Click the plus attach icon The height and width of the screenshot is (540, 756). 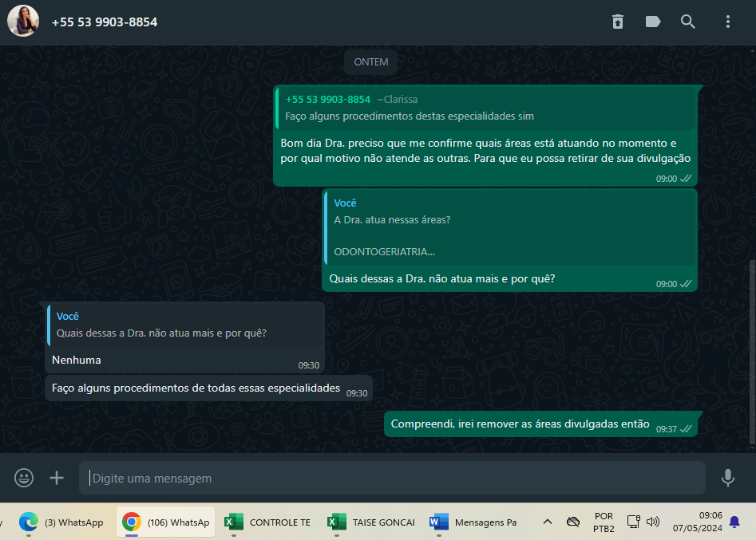pos(57,478)
